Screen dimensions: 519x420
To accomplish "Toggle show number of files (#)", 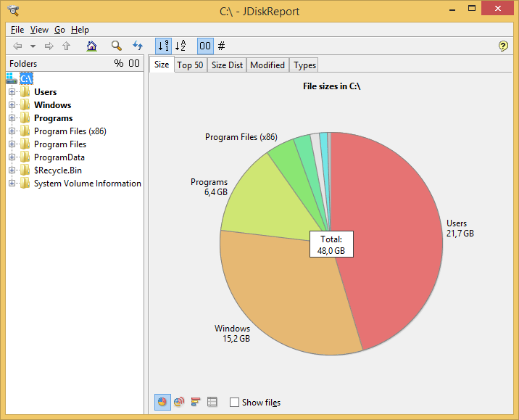I will pyautogui.click(x=221, y=46).
